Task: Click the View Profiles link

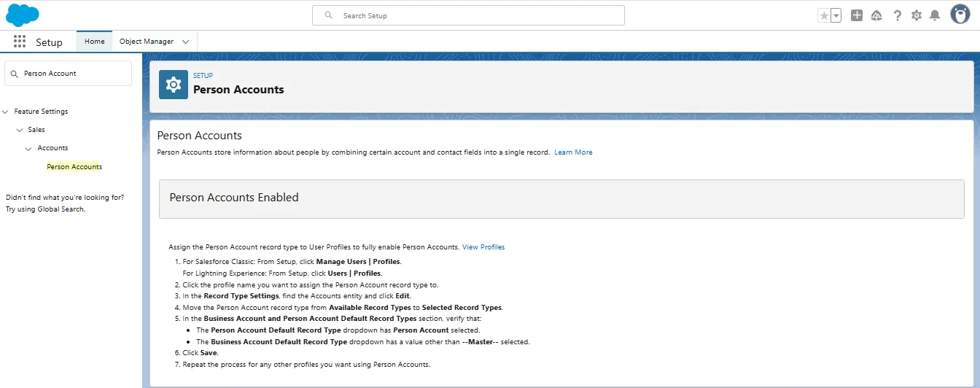Action: [483, 247]
